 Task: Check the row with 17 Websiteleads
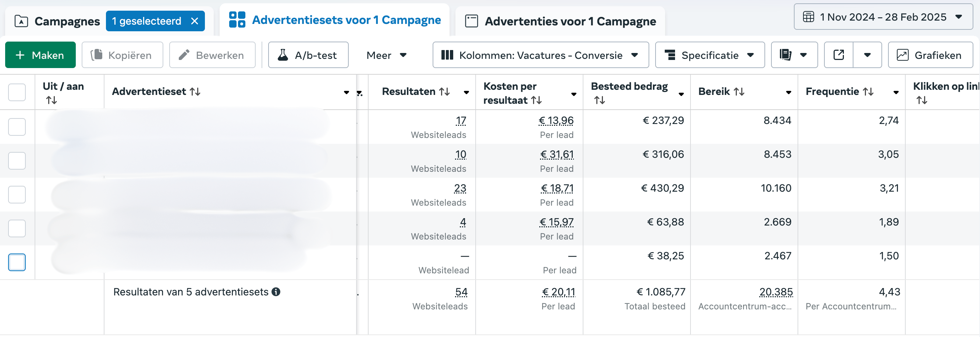pos(17,127)
